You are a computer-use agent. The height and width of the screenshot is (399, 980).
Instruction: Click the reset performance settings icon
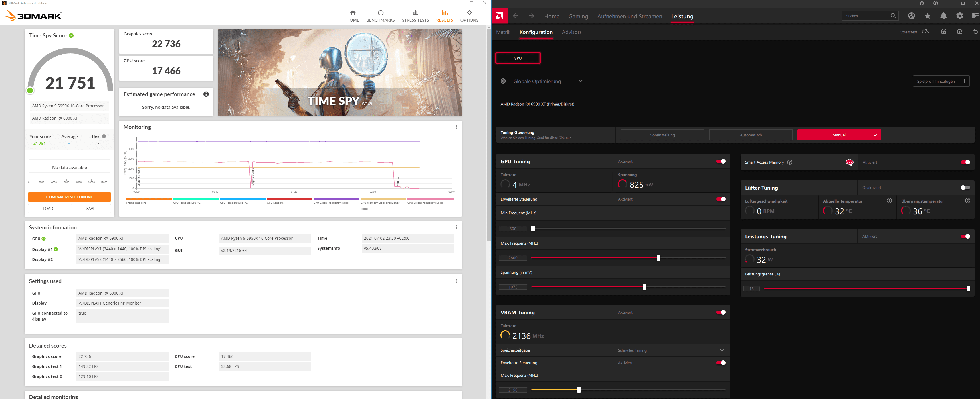click(975, 32)
